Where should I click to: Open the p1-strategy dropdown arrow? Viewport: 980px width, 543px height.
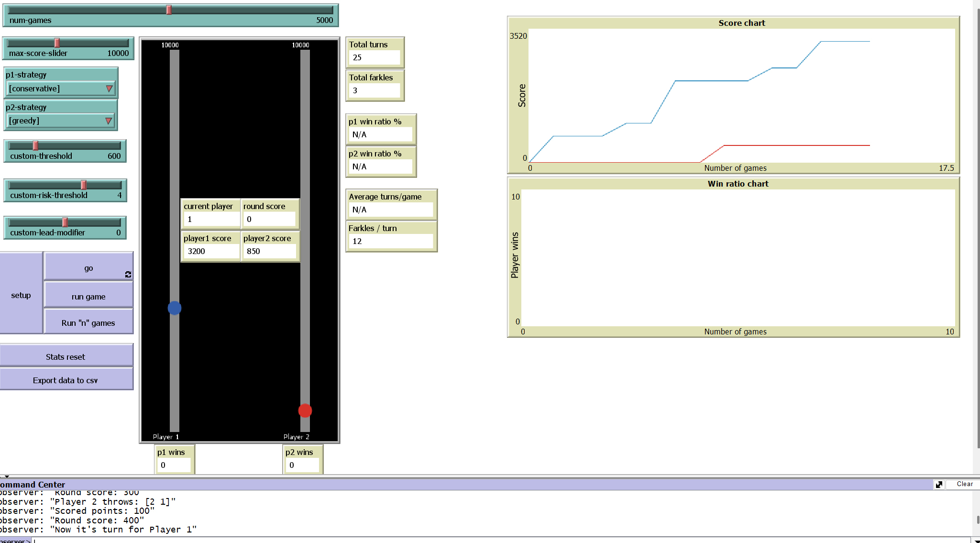[110, 89]
